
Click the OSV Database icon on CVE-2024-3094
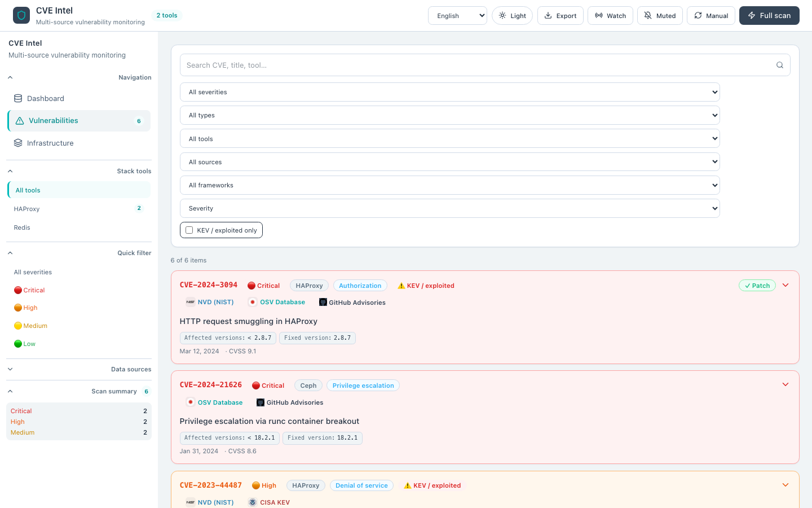click(253, 302)
